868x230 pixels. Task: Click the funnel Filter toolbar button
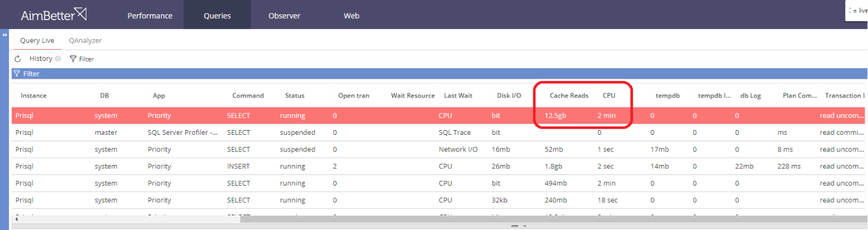tap(82, 59)
